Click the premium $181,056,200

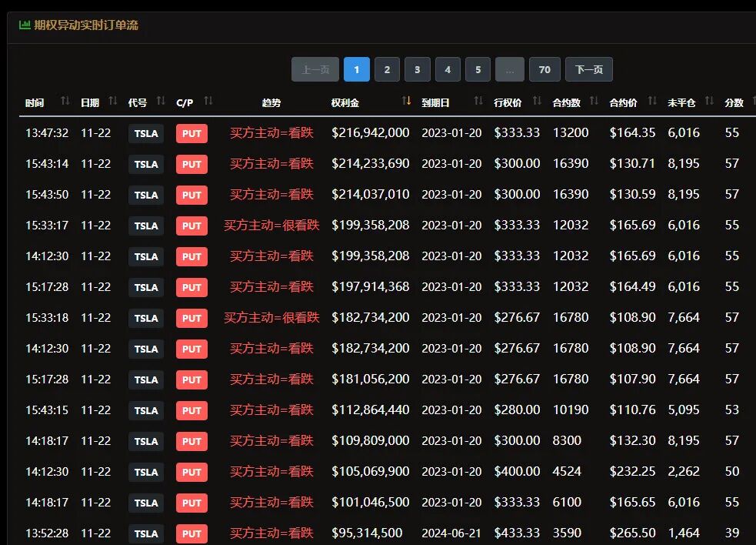pos(370,379)
